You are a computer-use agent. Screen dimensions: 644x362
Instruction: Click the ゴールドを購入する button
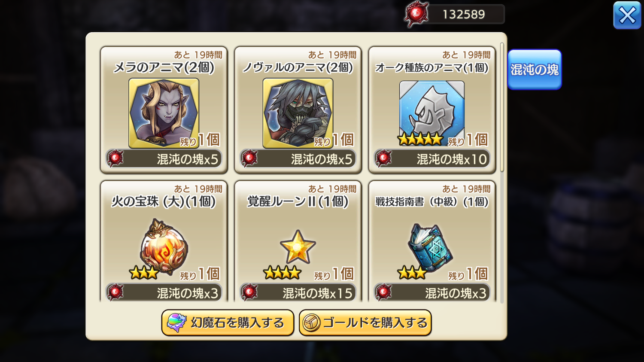click(365, 322)
